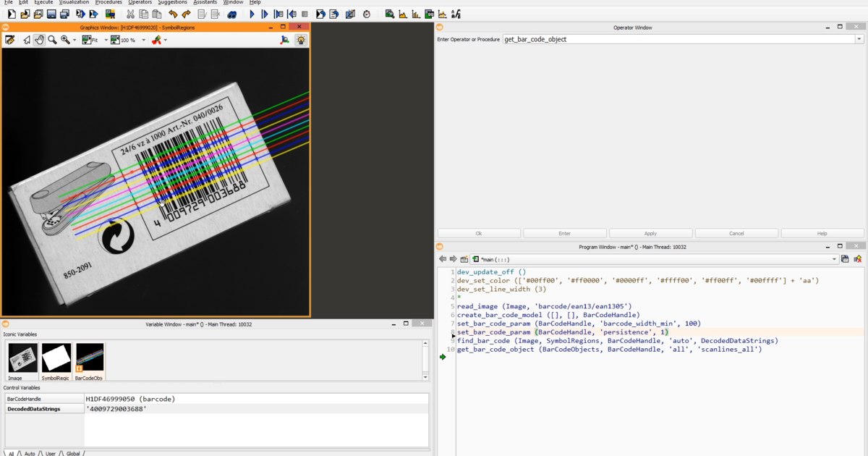Click the Help button in Operator Window

coord(822,233)
